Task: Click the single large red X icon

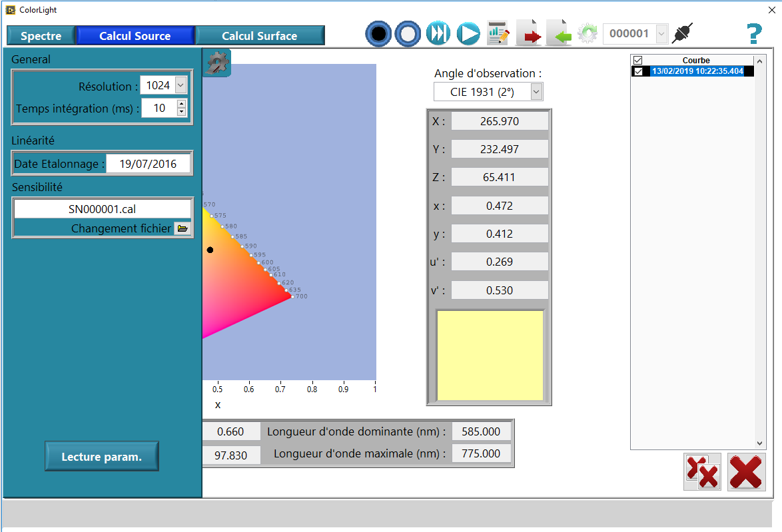Action: (x=746, y=471)
